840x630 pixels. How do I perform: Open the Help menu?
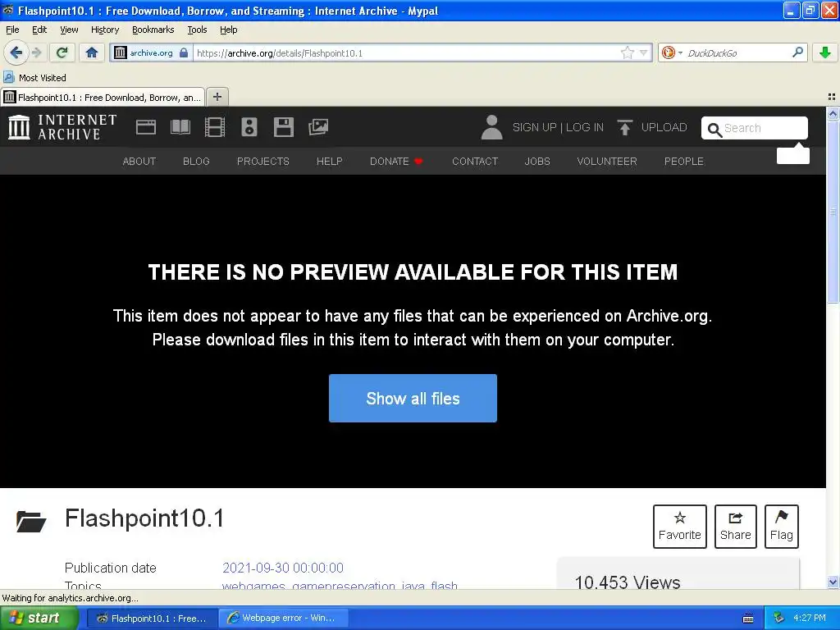pos(228,30)
